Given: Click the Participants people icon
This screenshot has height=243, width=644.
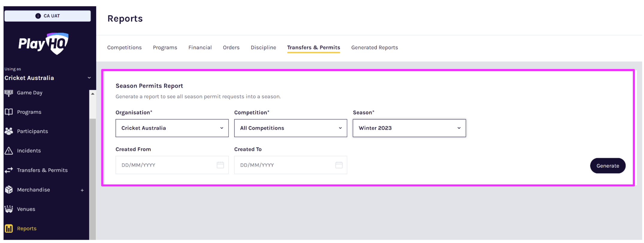Looking at the screenshot, I should (x=9, y=131).
